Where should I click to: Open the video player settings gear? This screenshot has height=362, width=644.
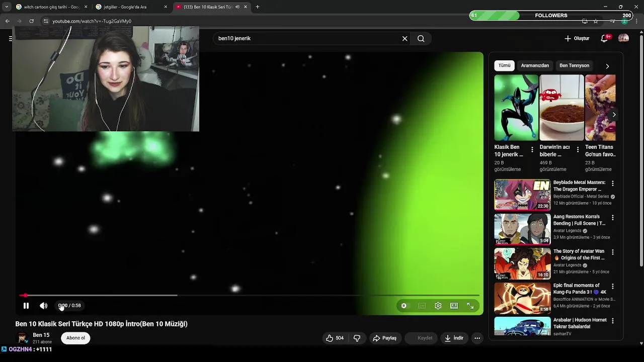438,306
